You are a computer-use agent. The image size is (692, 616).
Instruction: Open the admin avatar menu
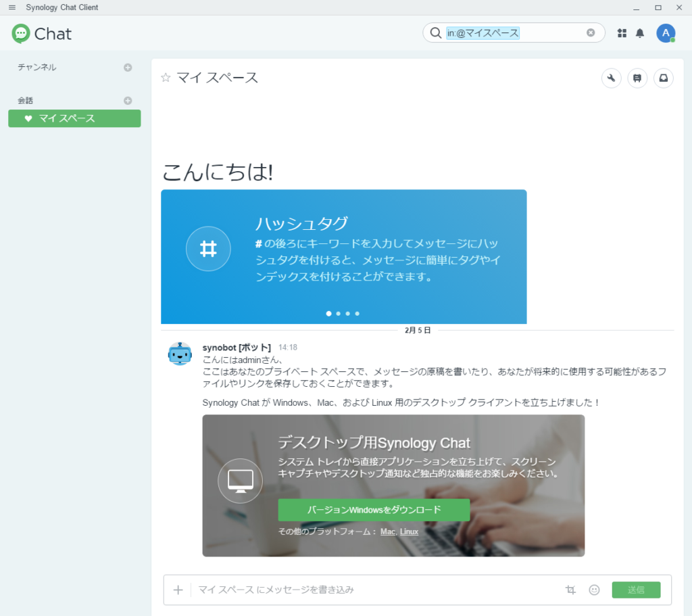click(x=666, y=33)
